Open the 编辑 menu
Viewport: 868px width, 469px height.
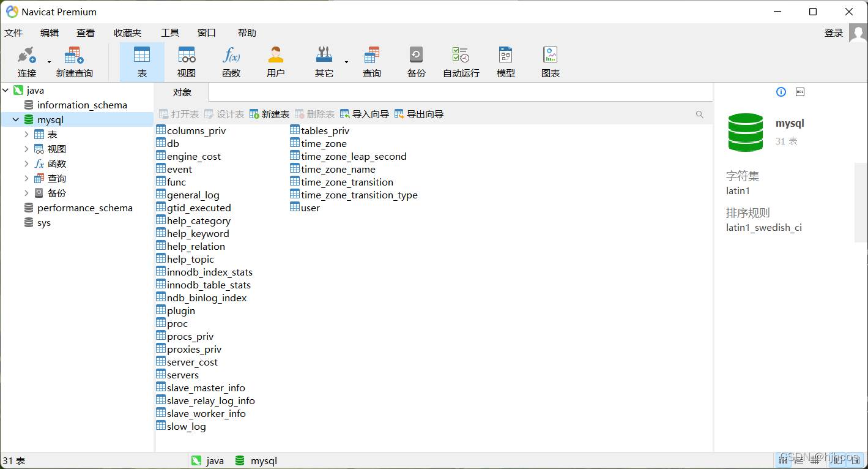(50, 33)
